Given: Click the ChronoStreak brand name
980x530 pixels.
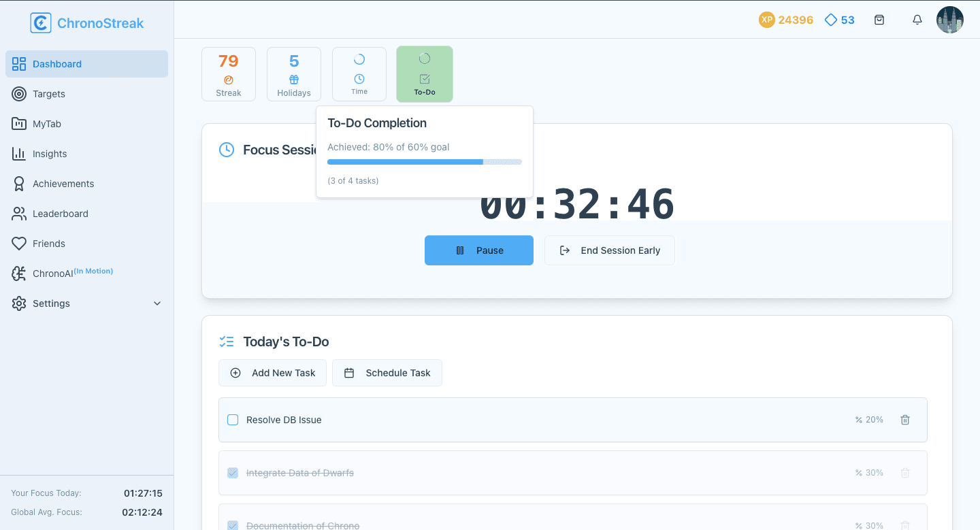Looking at the screenshot, I should pos(101,23).
